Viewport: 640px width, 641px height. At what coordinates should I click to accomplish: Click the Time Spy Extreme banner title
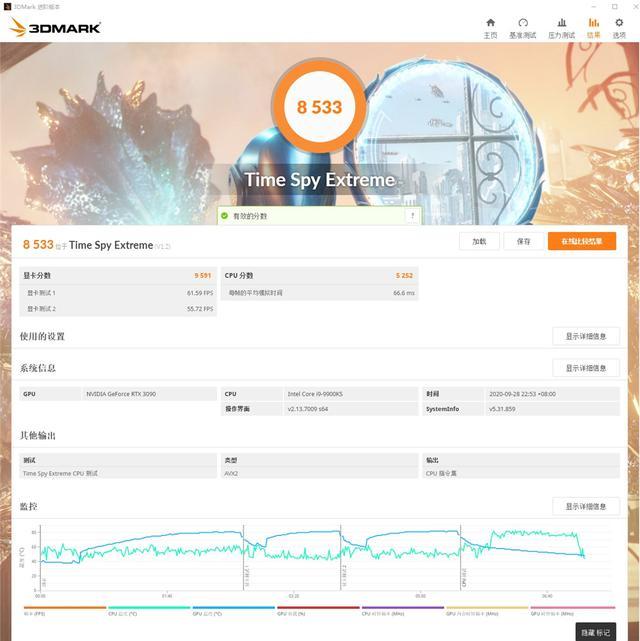point(320,180)
